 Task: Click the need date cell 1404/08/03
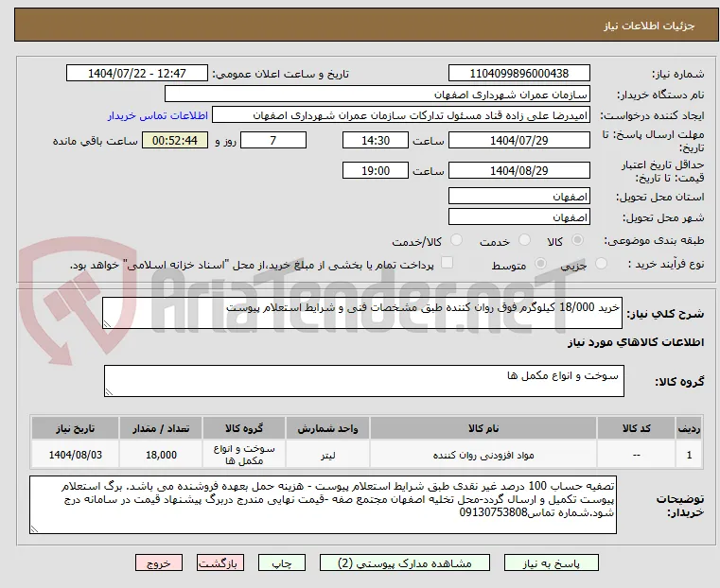click(x=76, y=455)
